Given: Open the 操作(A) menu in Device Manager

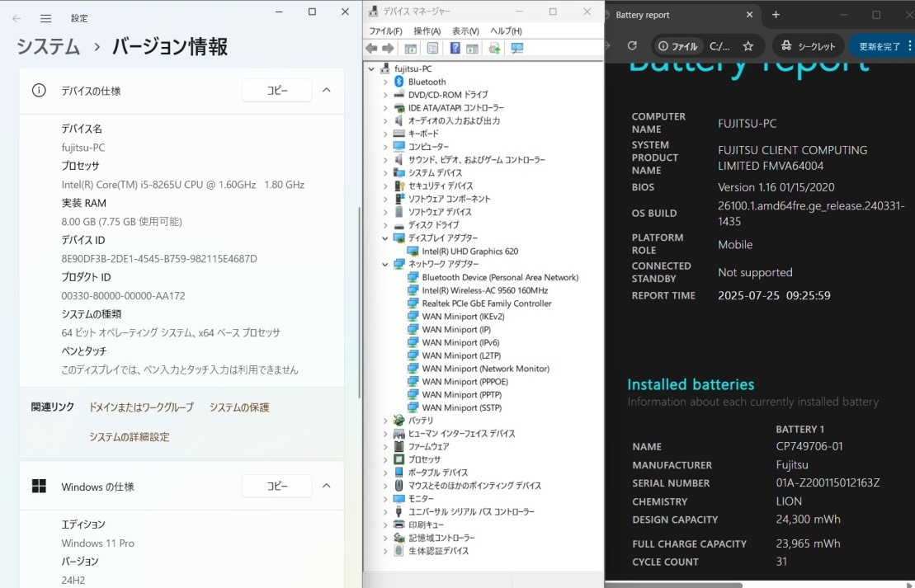Looking at the screenshot, I should (427, 31).
